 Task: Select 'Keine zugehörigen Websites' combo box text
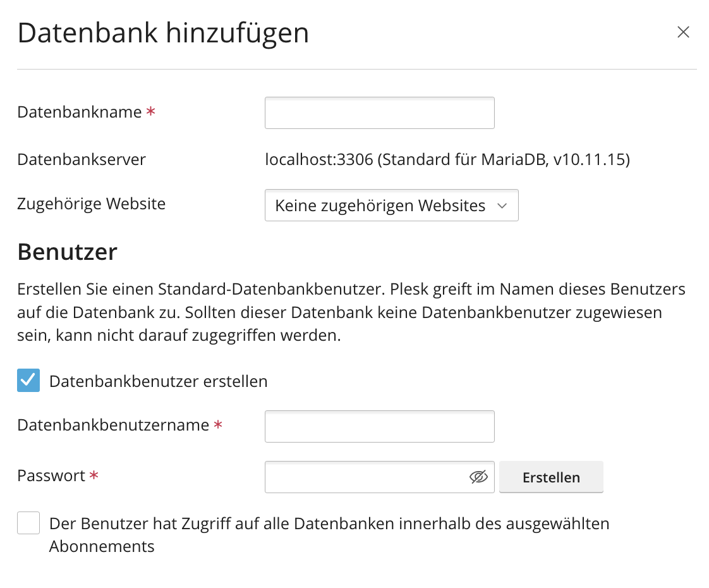(x=380, y=205)
